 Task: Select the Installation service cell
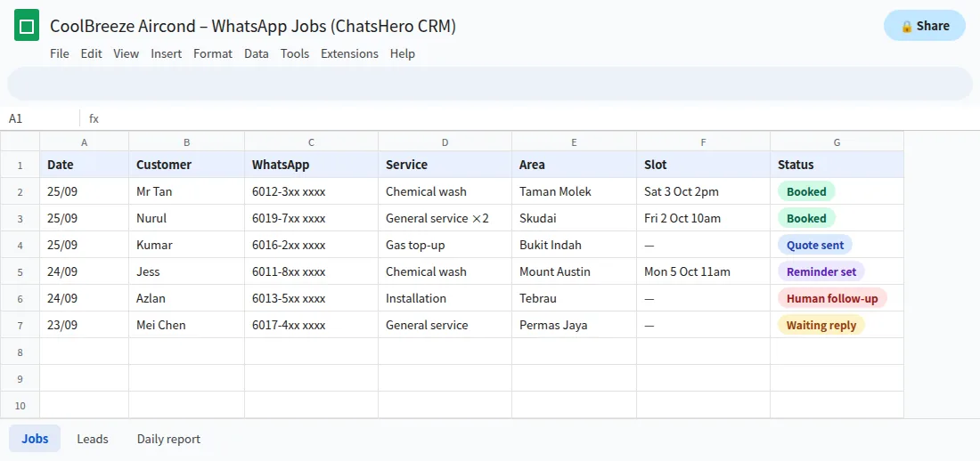[x=445, y=298]
